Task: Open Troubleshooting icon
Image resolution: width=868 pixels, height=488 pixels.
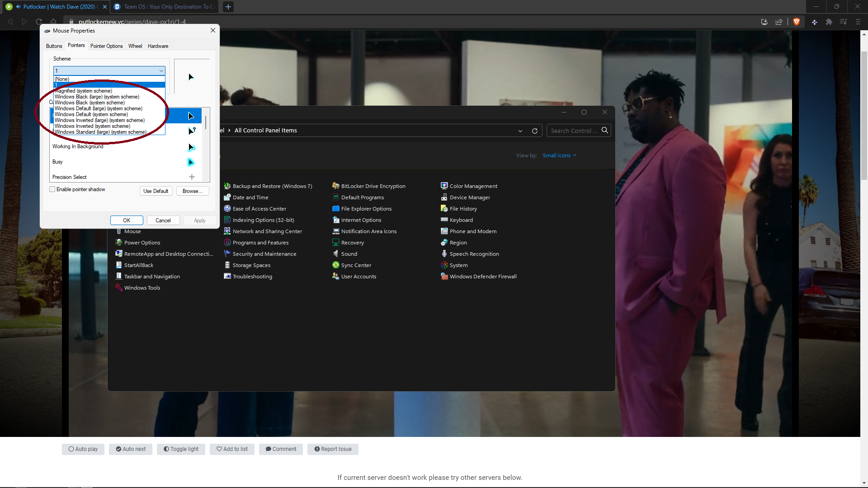Action: (x=227, y=276)
